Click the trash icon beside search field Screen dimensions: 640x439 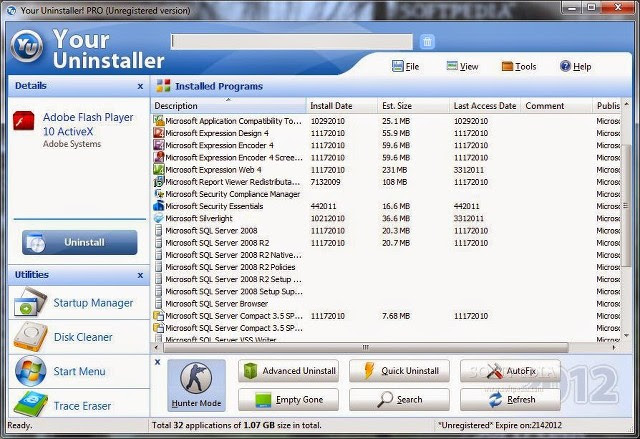427,42
